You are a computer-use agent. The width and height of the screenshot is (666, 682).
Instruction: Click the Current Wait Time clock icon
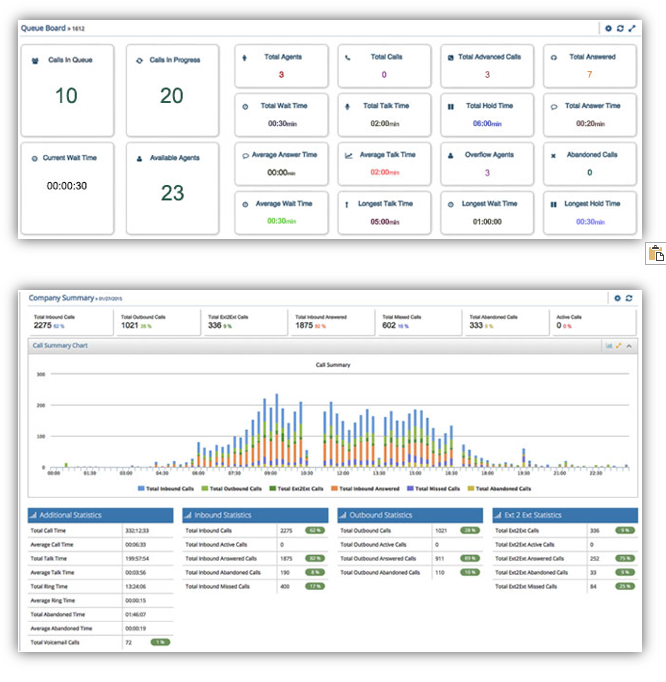coord(34,159)
